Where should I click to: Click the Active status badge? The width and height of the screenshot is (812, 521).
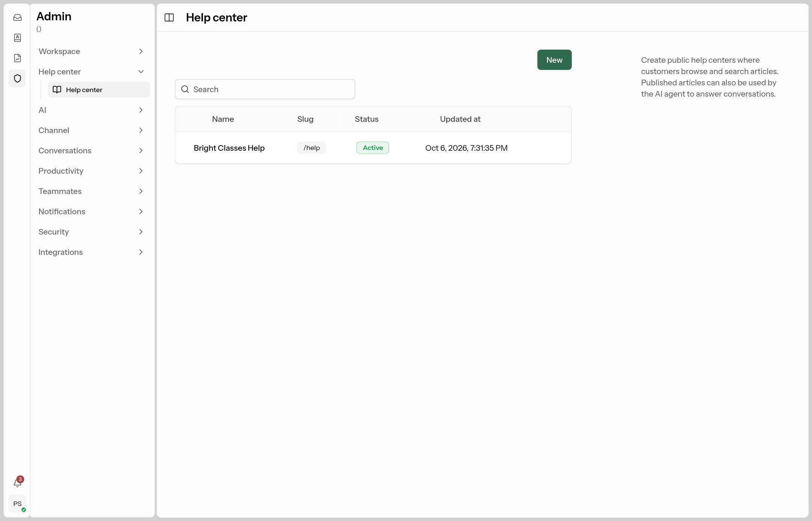click(373, 148)
